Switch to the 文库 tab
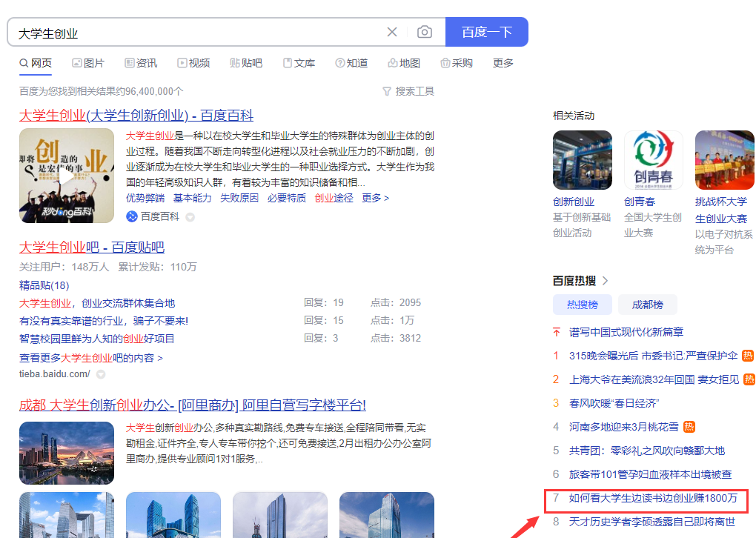Viewport: 756px width, 538px height. (x=299, y=63)
